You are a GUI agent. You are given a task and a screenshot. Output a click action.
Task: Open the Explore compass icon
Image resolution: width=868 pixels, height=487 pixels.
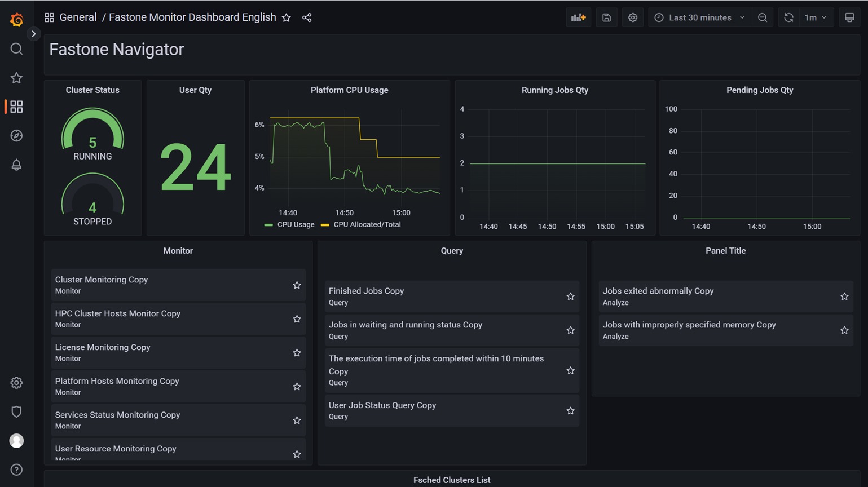coord(16,136)
